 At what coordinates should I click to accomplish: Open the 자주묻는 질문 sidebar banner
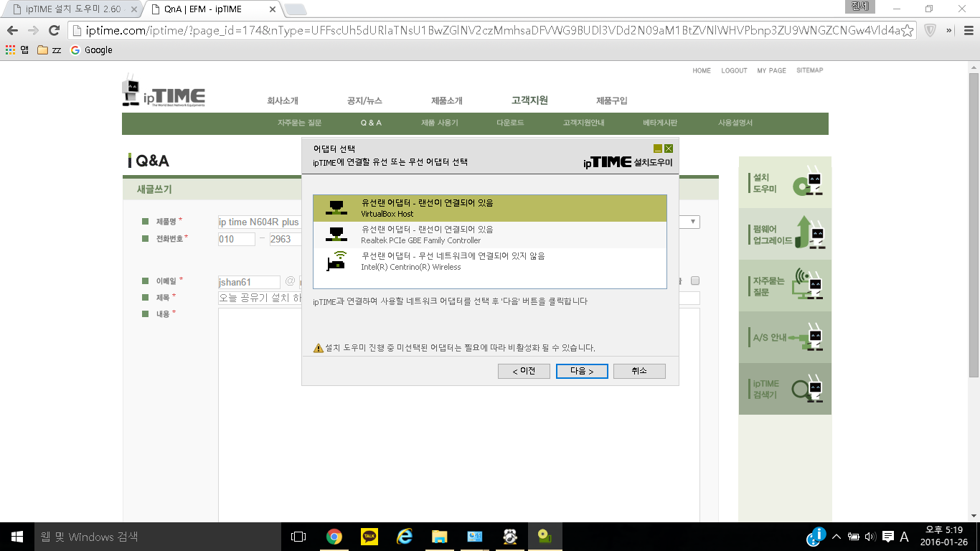click(785, 286)
